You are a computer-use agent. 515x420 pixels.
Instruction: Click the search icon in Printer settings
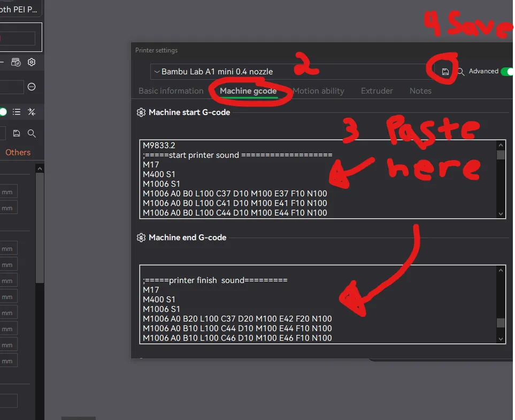[460, 72]
